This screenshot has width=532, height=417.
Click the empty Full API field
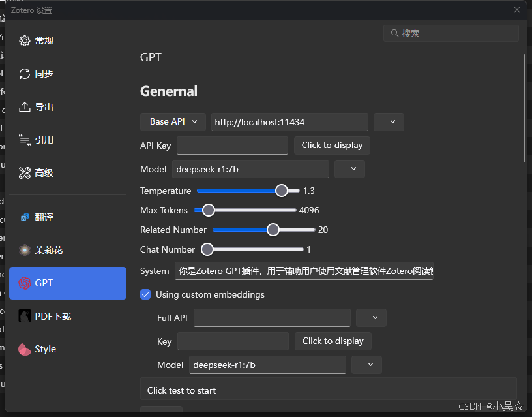tap(272, 318)
